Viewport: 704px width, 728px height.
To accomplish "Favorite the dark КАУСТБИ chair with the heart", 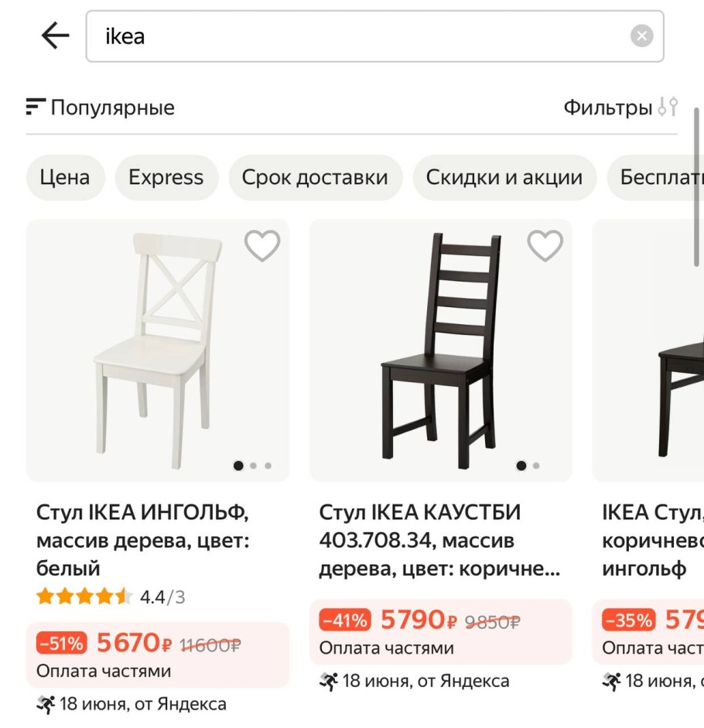I will 544,245.
